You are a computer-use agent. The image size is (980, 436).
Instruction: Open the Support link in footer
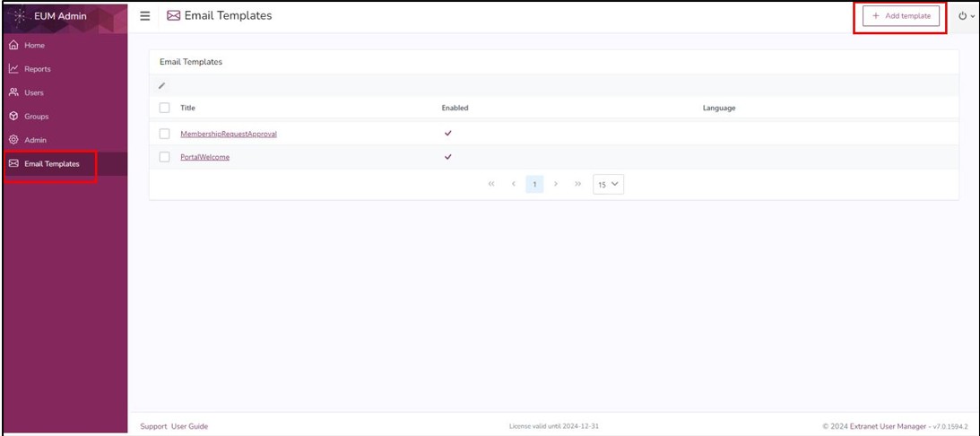(153, 427)
